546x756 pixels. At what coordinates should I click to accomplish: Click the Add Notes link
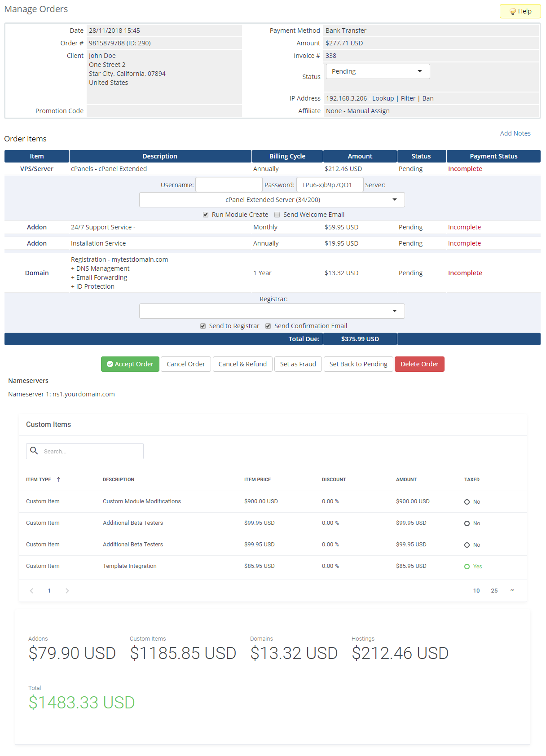515,133
